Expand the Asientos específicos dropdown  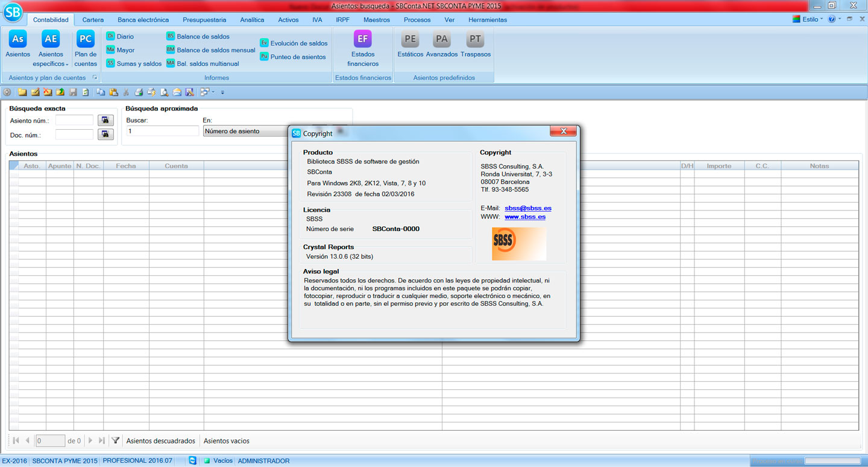tap(51, 63)
